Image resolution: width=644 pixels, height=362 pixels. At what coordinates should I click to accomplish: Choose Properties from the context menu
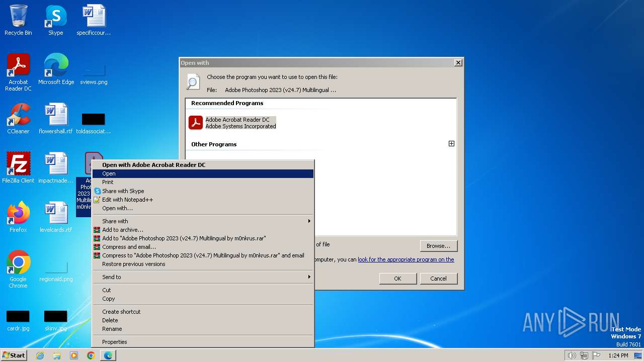click(x=202, y=342)
